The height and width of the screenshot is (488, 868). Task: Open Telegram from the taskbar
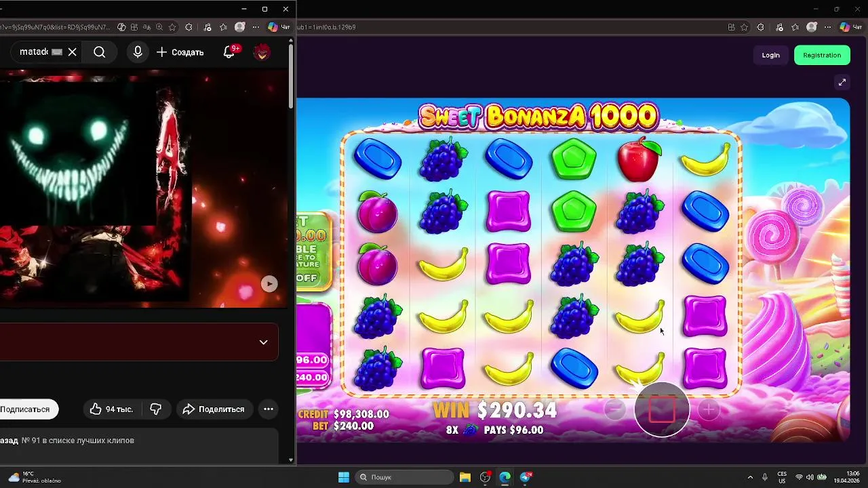[x=526, y=477]
